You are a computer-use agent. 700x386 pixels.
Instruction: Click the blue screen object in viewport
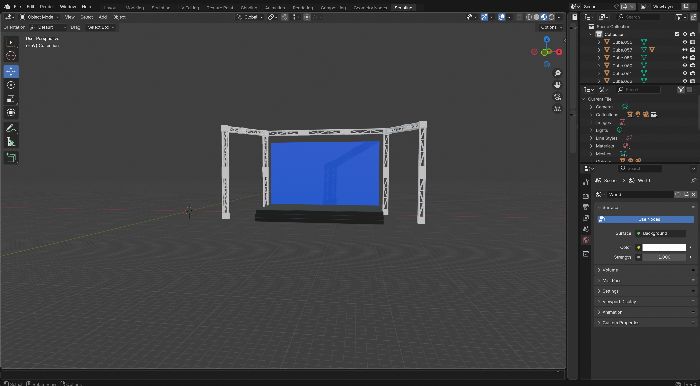tap(325, 173)
